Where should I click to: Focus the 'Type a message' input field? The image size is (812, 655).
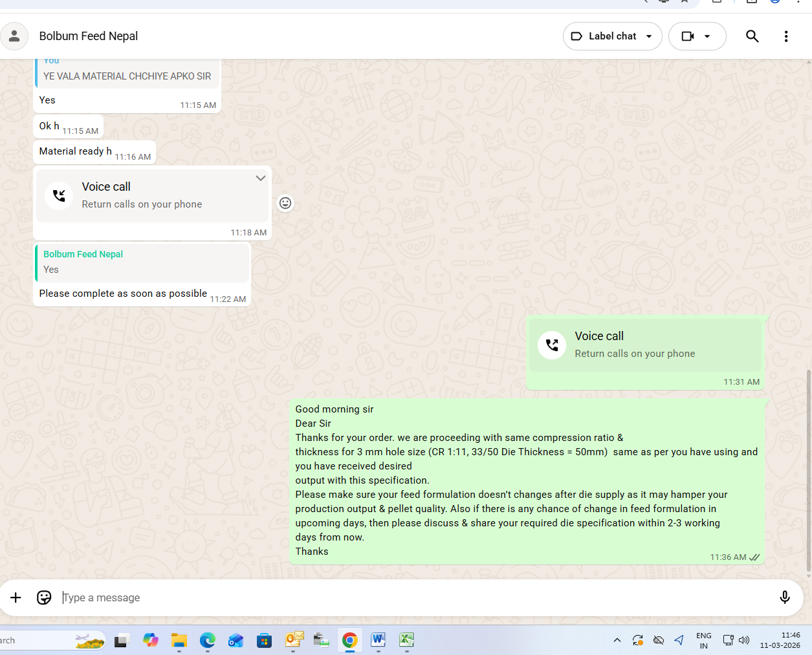(414, 597)
